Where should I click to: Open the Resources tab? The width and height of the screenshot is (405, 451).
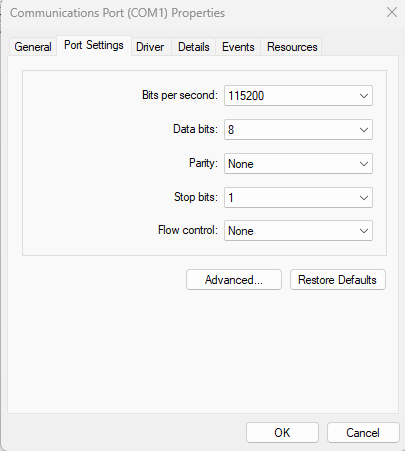click(292, 47)
